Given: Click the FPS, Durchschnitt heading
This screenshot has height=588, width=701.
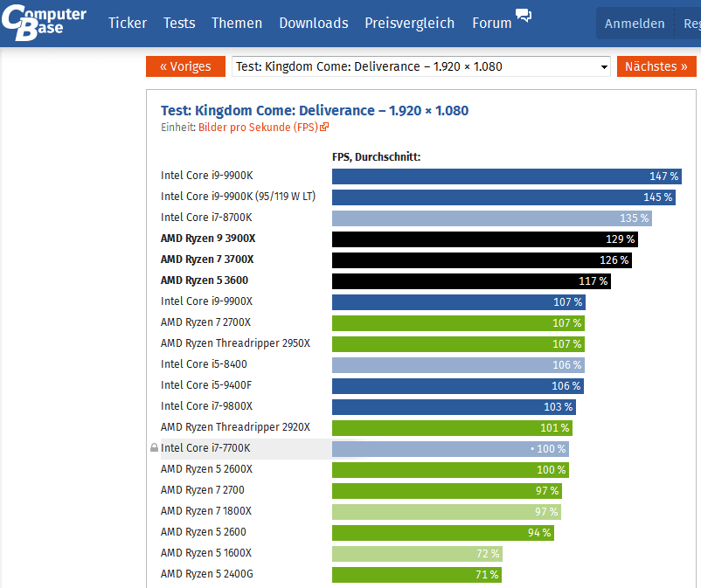Looking at the screenshot, I should (x=376, y=157).
